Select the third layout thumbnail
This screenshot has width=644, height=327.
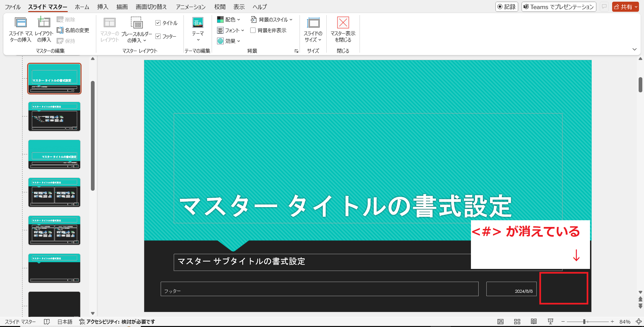pyautogui.click(x=54, y=154)
